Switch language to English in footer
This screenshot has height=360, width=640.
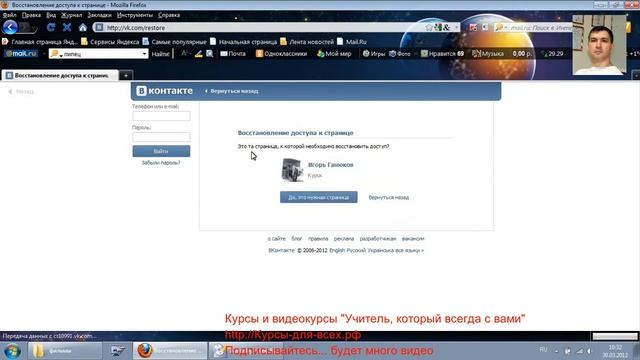pos(337,250)
